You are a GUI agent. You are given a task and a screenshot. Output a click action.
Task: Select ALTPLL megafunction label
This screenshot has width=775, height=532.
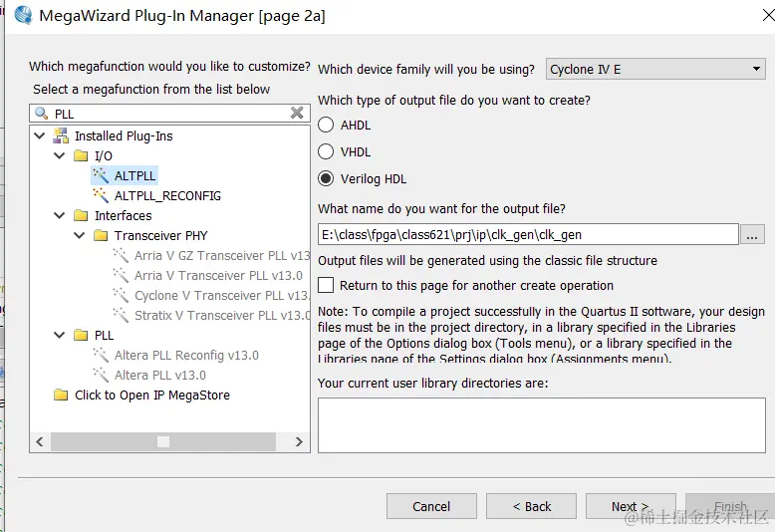[134, 175]
